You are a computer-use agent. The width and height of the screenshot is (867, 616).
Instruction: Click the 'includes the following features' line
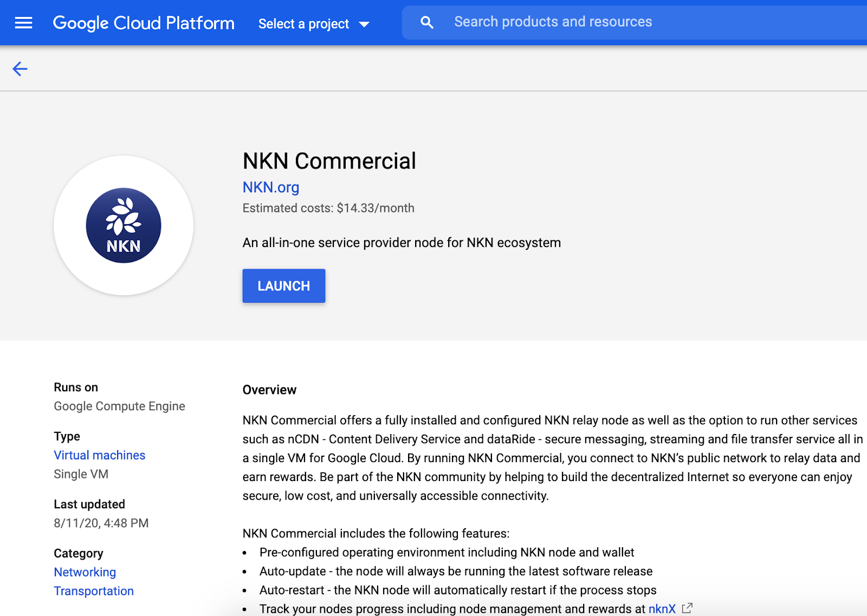pos(376,533)
